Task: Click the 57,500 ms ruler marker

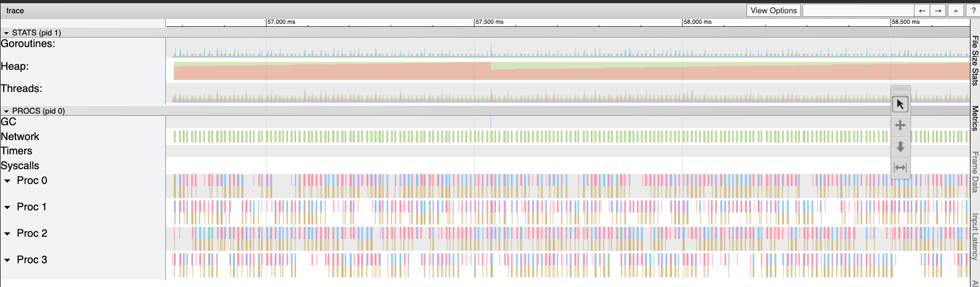Action: point(489,22)
